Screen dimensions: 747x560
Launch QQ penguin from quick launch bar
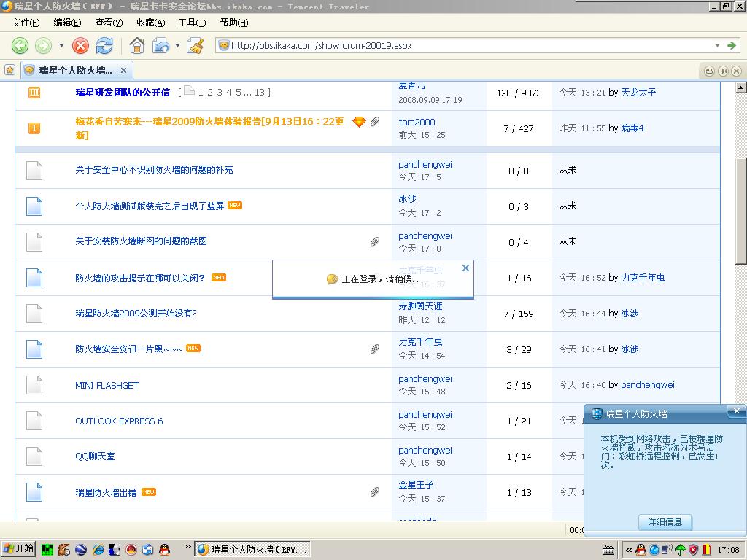164,549
